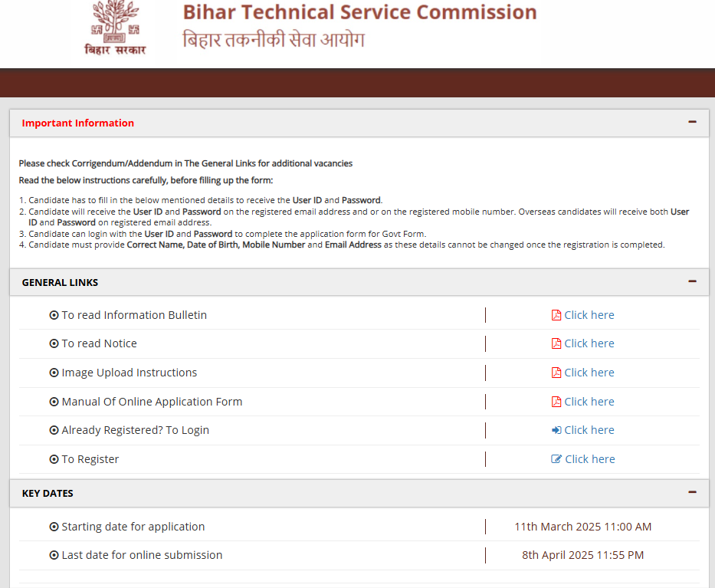Viewport: 715px width, 588px height.
Task: Click the date 8th April 2025 11:55 PM
Action: pyautogui.click(x=582, y=555)
